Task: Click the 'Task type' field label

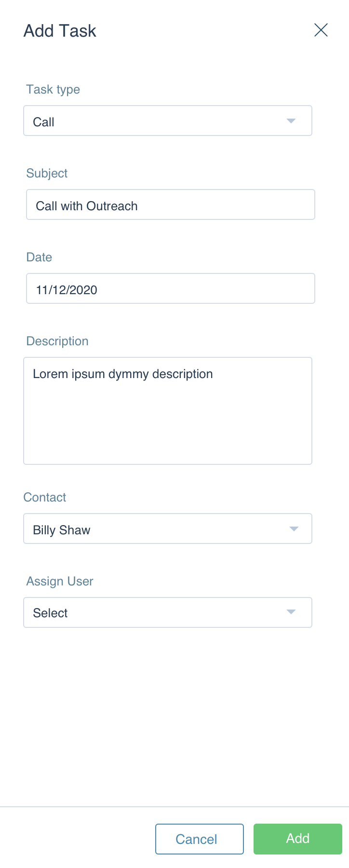Action: point(53,90)
